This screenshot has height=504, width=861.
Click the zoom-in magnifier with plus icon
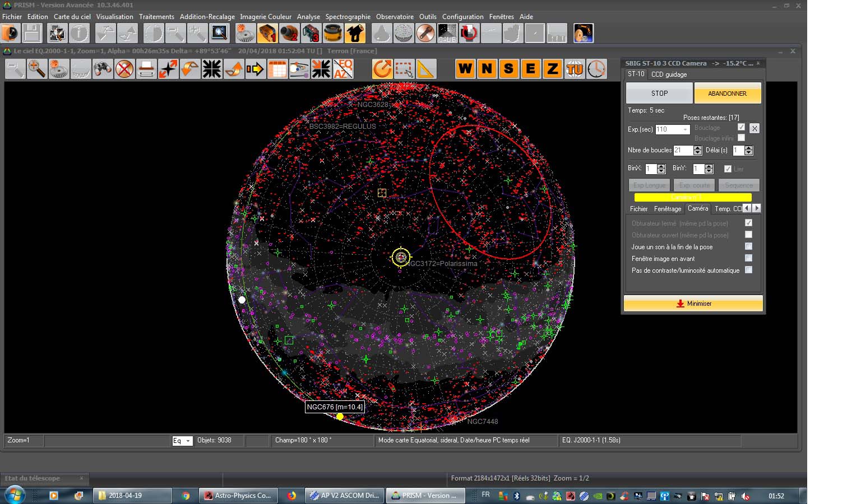(37, 69)
